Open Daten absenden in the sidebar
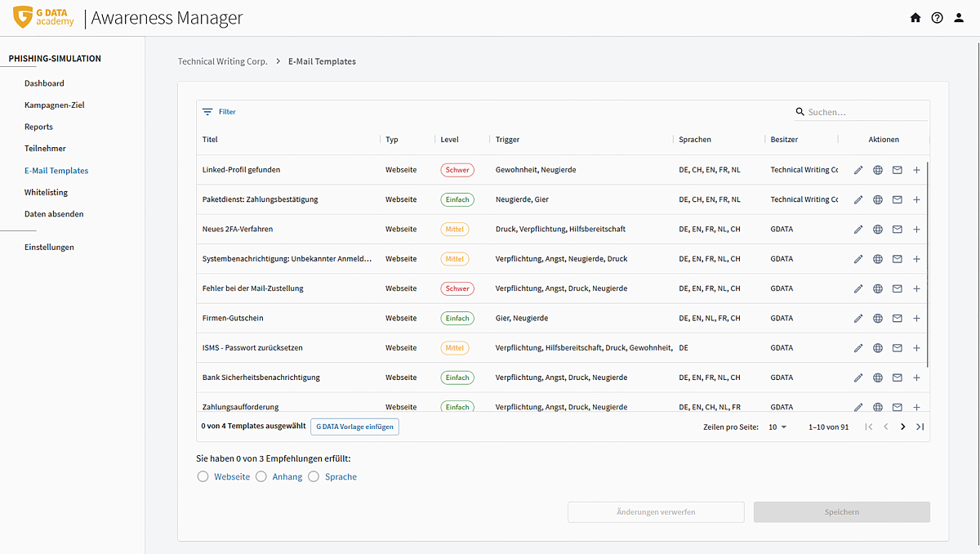980x554 pixels. click(54, 214)
